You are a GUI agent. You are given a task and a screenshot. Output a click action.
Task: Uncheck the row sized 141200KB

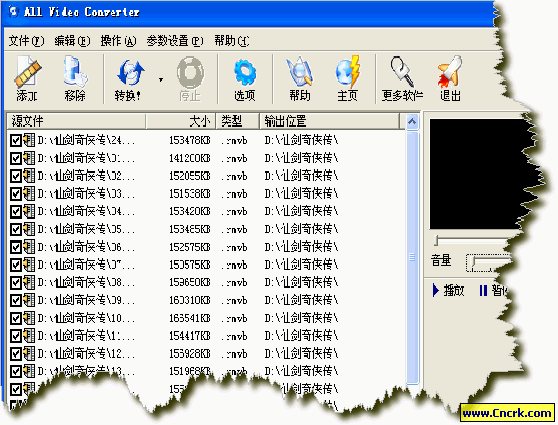click(x=16, y=158)
